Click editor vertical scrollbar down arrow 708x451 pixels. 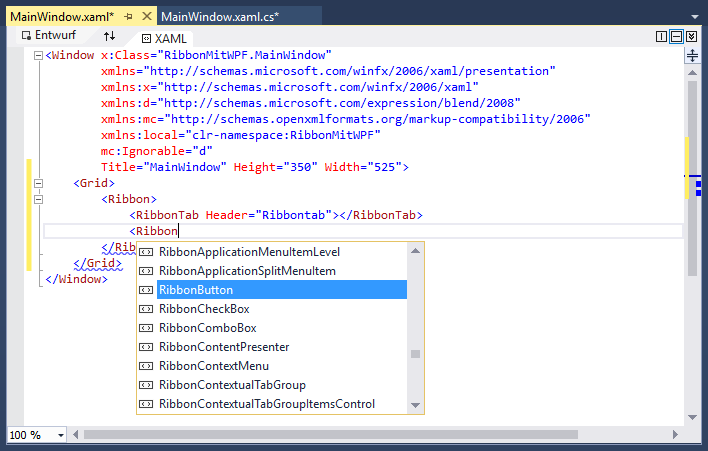(692, 417)
